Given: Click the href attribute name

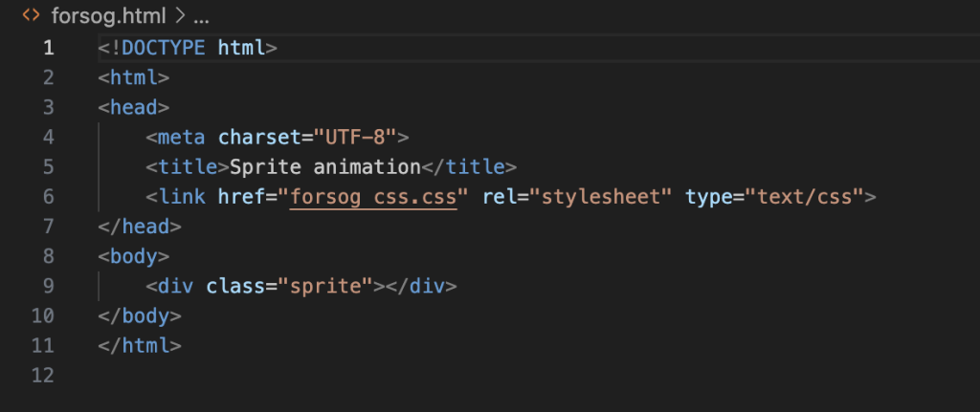Looking at the screenshot, I should click(x=241, y=197).
